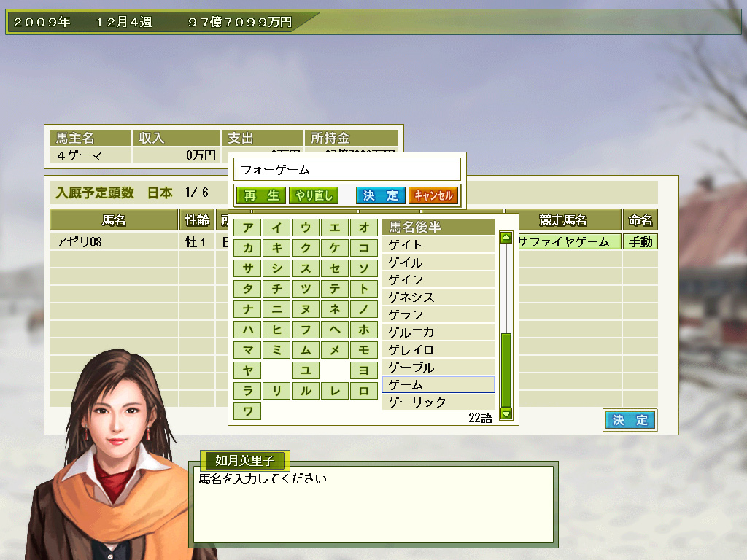Image resolution: width=747 pixels, height=560 pixels.
Task: Click the サファイヤゲーム racing name cell
Action: click(x=568, y=241)
